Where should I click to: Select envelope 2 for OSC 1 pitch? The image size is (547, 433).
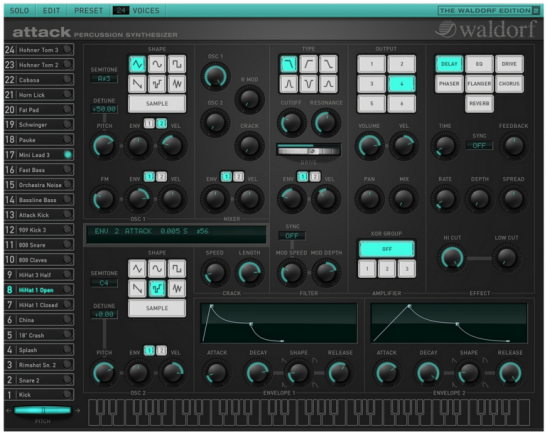click(x=162, y=124)
